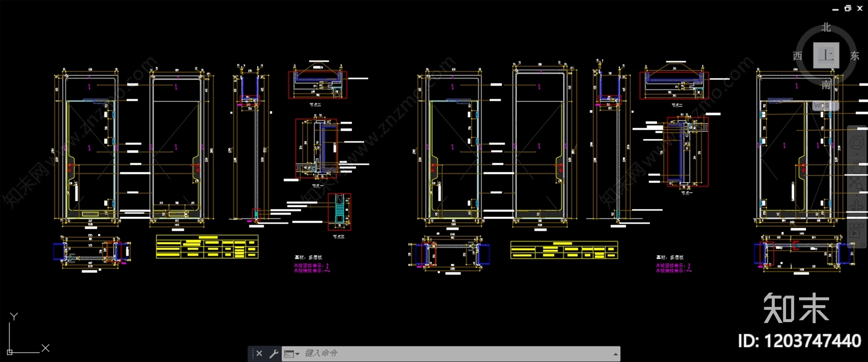Close the command line panel
Image resolution: width=868 pixels, height=362 pixels.
(259, 354)
